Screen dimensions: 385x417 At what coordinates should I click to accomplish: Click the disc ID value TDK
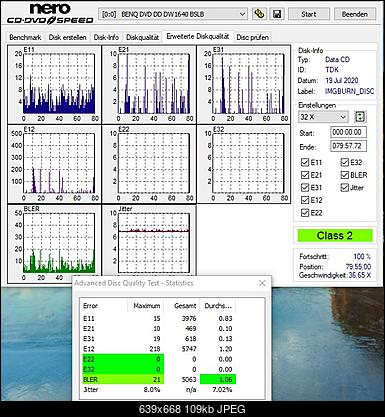[x=332, y=70]
